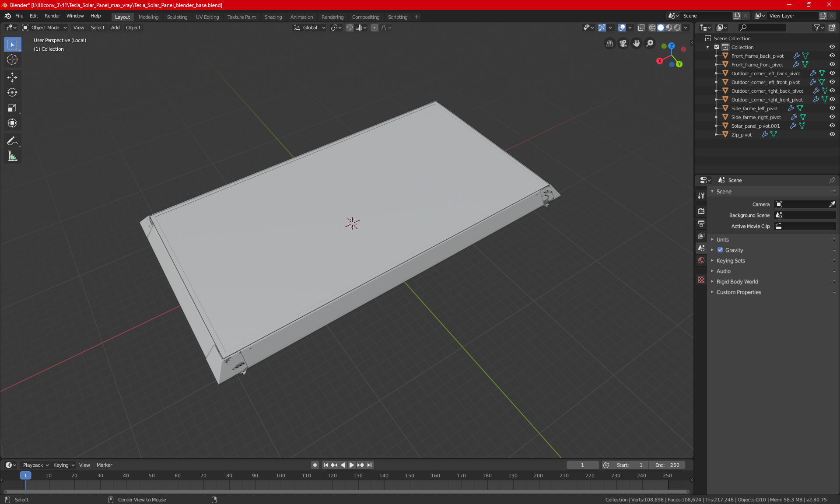Image resolution: width=840 pixels, height=504 pixels.
Task: Toggle show overlays button
Action: pyautogui.click(x=622, y=28)
